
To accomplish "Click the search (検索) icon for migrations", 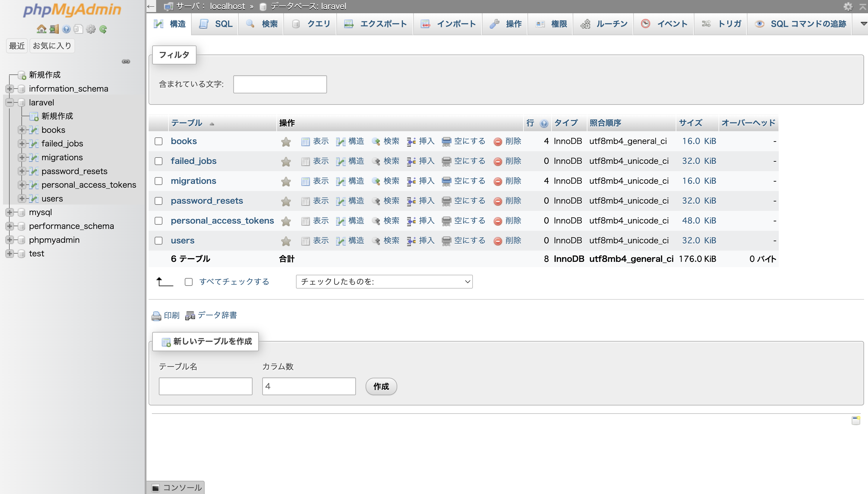I will click(376, 182).
